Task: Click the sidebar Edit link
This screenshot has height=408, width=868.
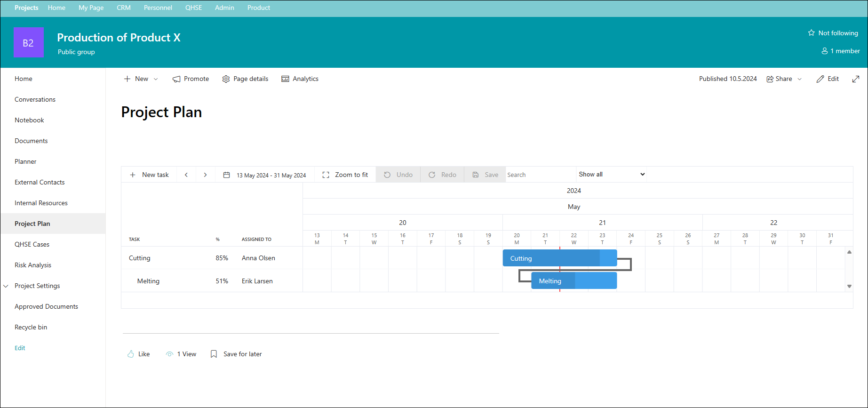Action: 20,348
